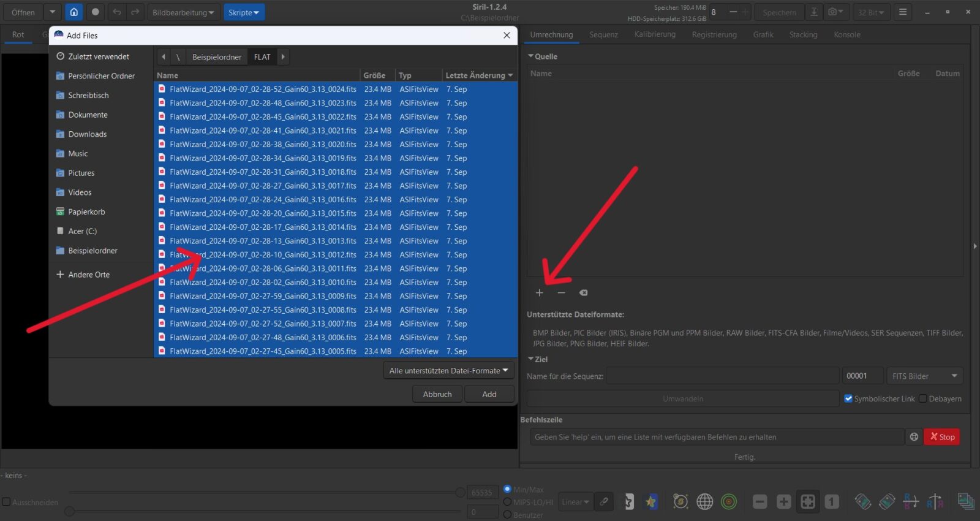Screen dimensions: 980x521
Task: Click the Öffnen button
Action: pos(23,12)
